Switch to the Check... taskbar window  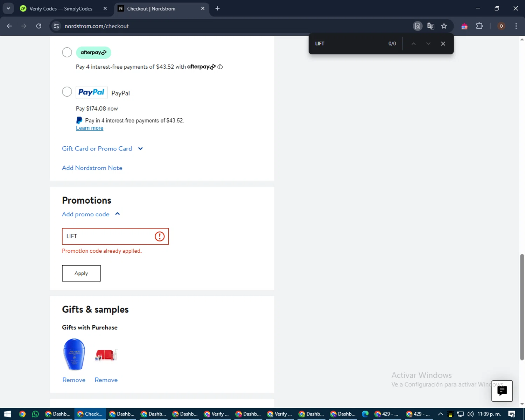pyautogui.click(x=90, y=414)
